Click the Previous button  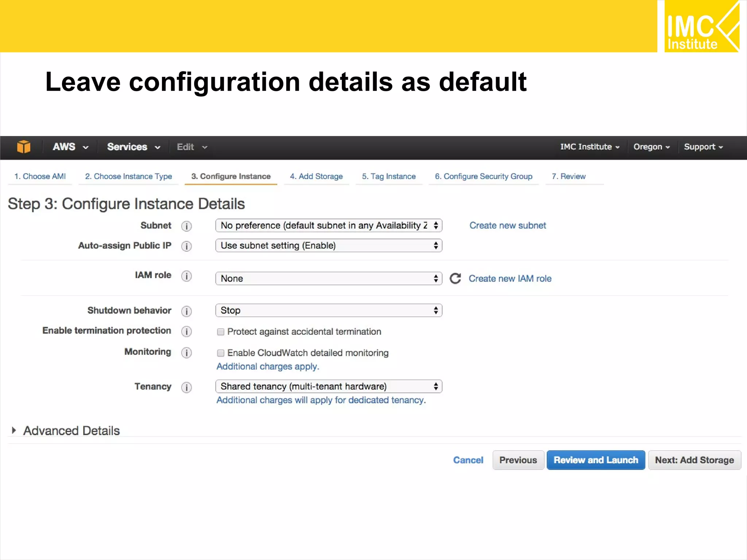[518, 460]
